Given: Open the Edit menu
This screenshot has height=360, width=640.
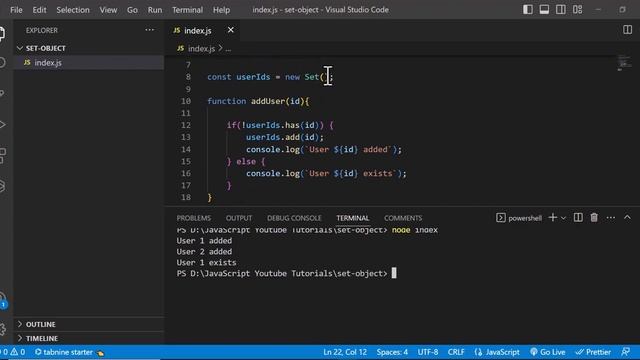Looking at the screenshot, I should (39, 10).
